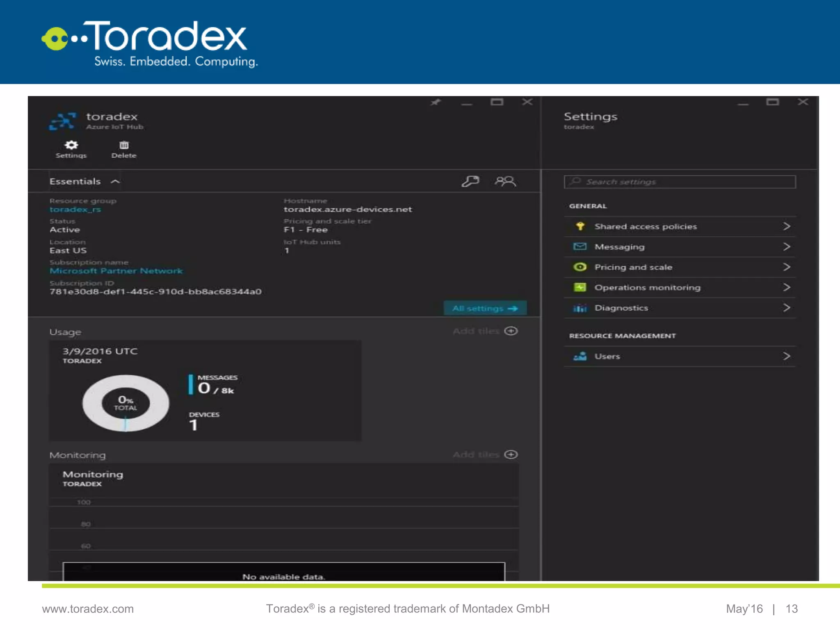This screenshot has height=630, width=840.
Task: Close the Settings blade
Action: 803,102
